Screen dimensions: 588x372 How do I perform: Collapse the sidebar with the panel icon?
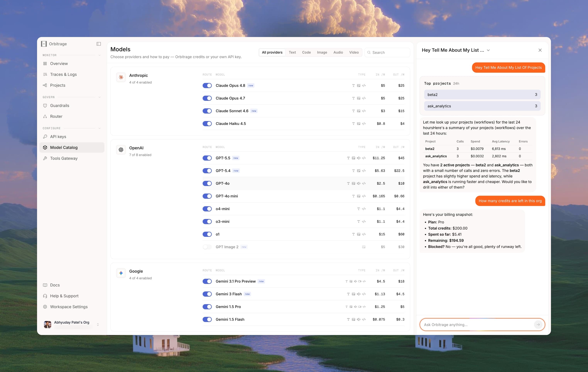(x=99, y=44)
